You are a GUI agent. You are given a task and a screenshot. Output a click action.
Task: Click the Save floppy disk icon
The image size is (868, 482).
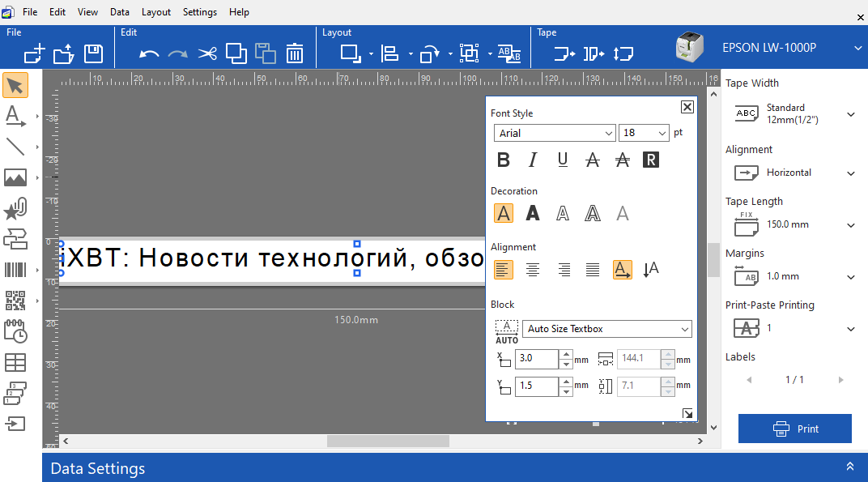[94, 54]
